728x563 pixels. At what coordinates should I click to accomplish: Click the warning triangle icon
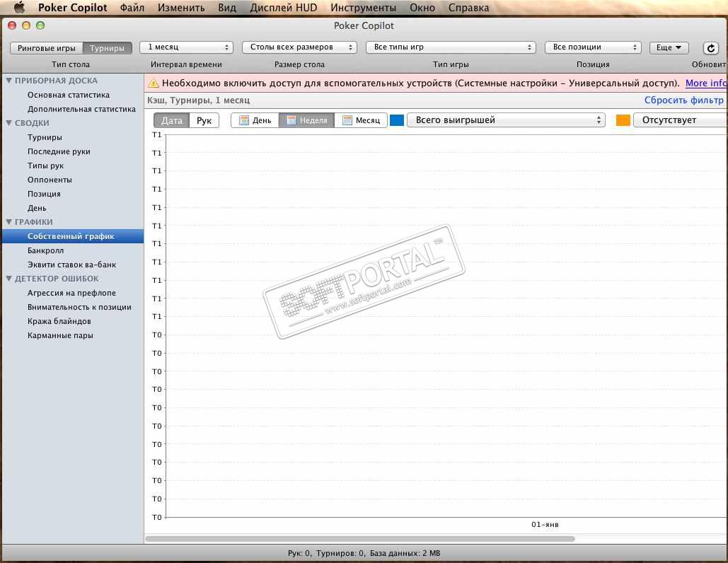(154, 83)
